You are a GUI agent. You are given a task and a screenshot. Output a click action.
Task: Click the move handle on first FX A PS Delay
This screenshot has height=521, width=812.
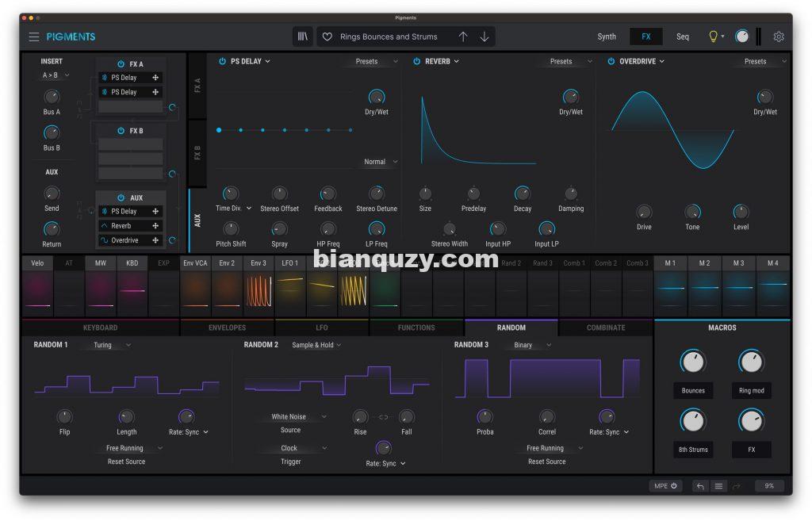tap(155, 78)
